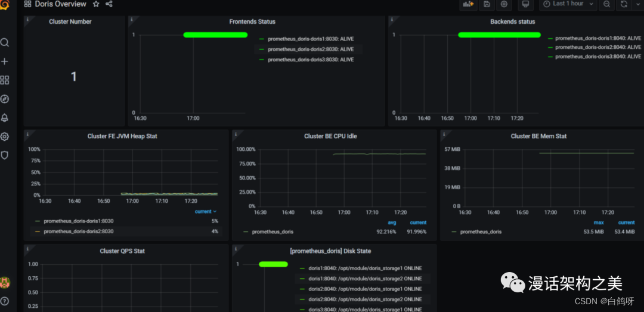
Task: Click the Create plus icon in sidebar
Action: coord(5,61)
